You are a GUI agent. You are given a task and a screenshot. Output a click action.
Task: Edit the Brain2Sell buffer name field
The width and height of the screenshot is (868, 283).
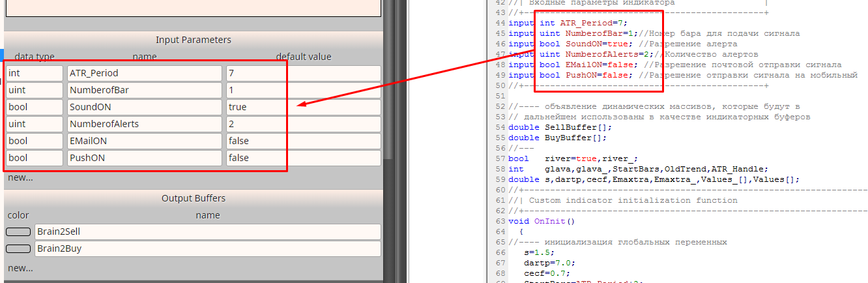tap(207, 231)
